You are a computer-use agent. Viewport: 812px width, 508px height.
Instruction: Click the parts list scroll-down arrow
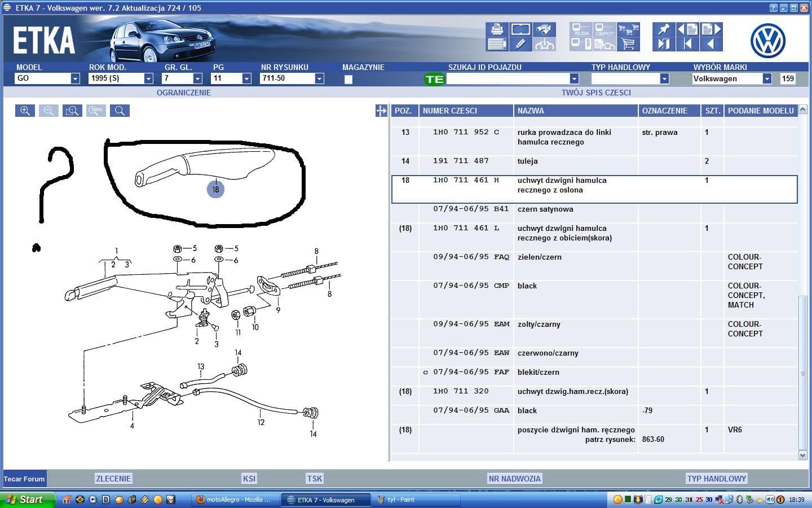(x=803, y=455)
